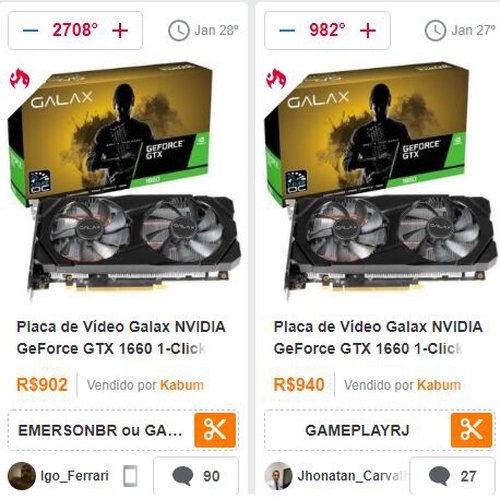
Task: Copy the GAMEPLAYRJ coupon with scissors button
Action: tap(471, 430)
